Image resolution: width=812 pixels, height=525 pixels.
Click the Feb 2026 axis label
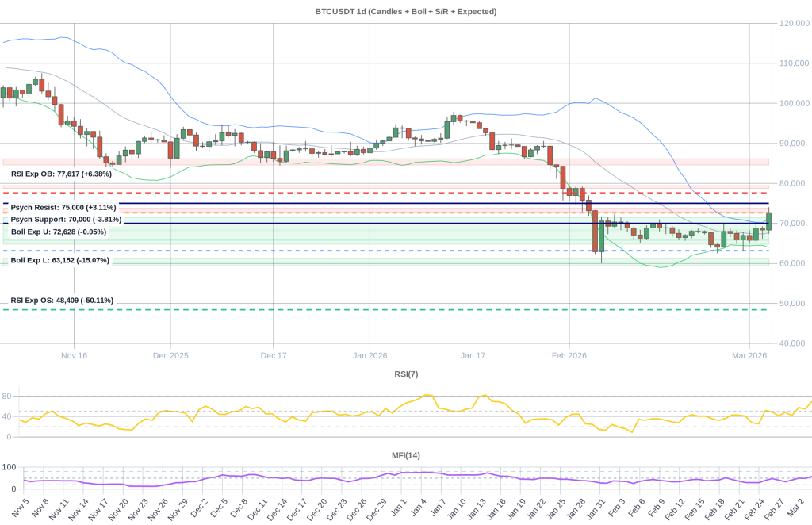coord(570,355)
